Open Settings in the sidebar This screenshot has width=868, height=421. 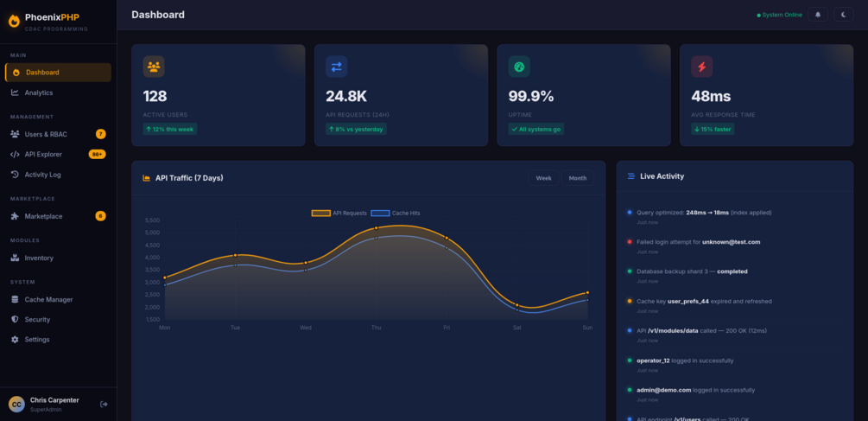(58, 339)
